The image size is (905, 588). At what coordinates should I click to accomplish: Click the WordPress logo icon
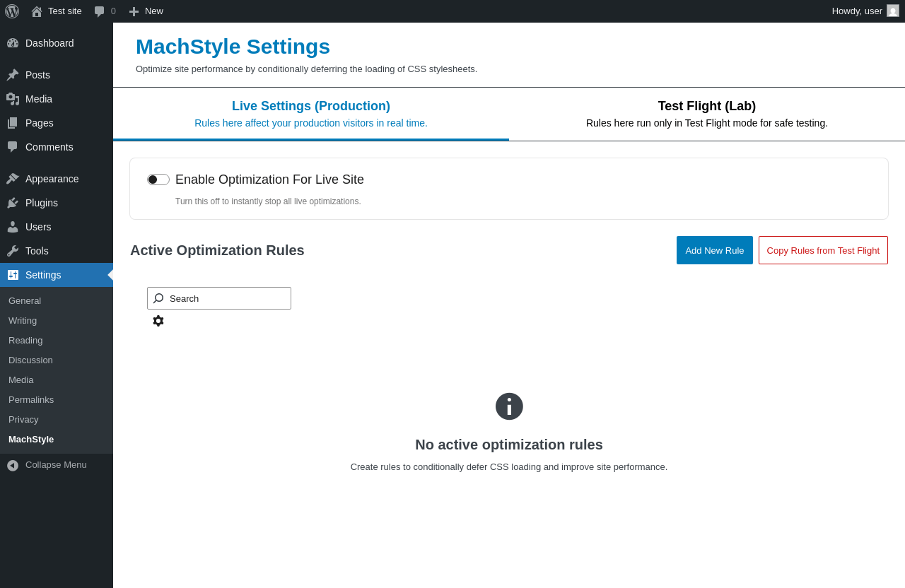(12, 11)
